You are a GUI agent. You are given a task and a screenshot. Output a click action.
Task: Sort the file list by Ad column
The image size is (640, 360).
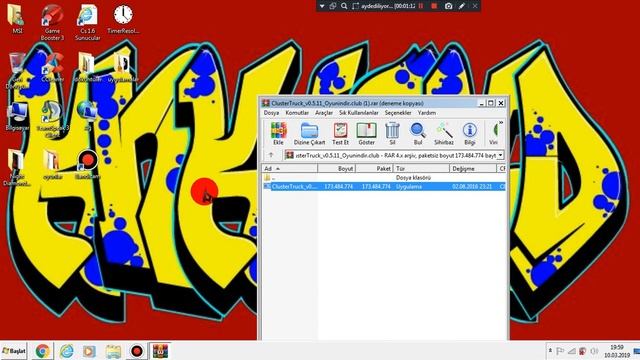tap(289, 169)
